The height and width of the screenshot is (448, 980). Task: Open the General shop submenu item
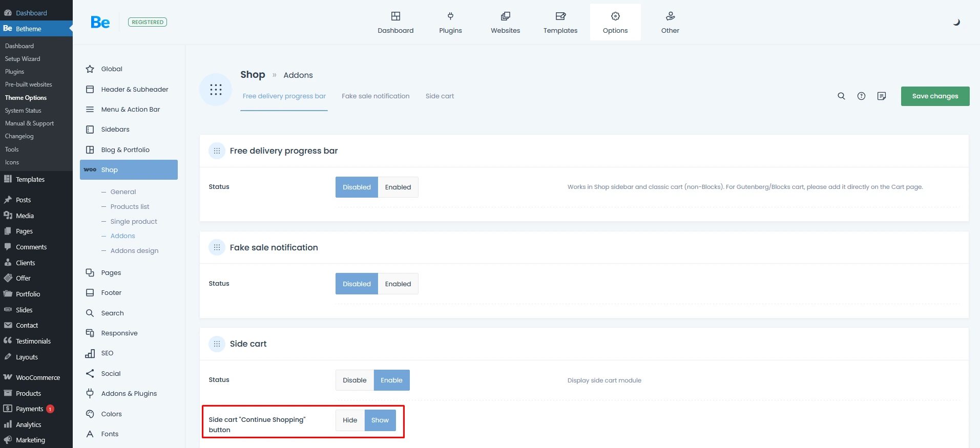[x=123, y=192]
